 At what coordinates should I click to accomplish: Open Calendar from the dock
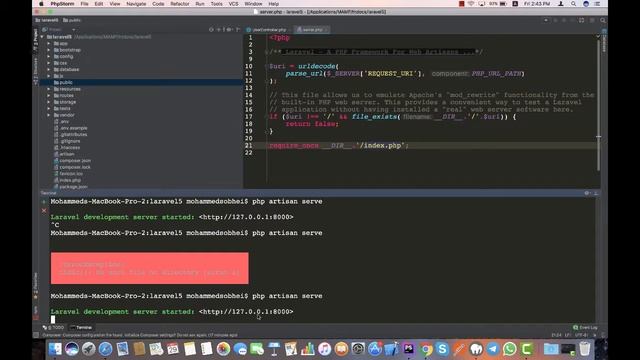tap(173, 349)
